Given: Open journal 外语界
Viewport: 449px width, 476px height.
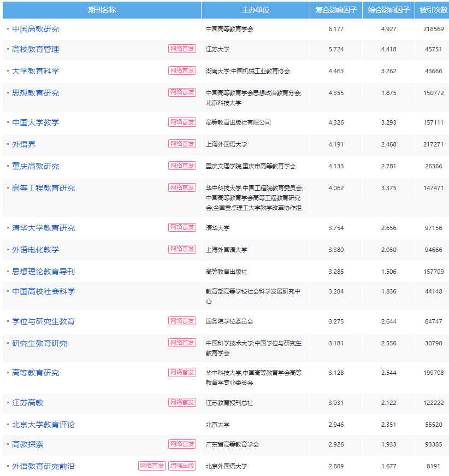Looking at the screenshot, I should tap(23, 144).
